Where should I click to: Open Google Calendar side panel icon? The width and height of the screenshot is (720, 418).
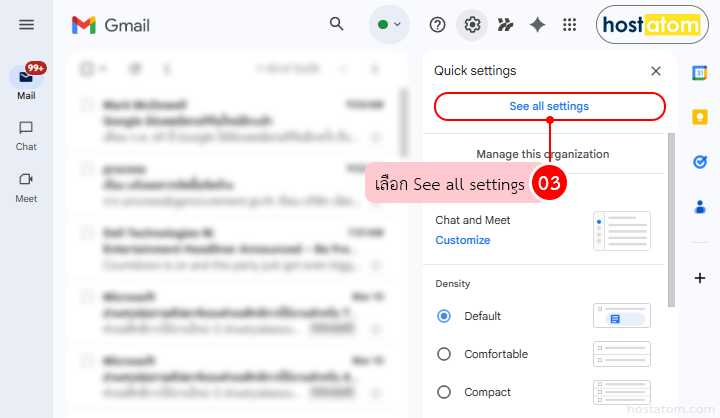(700, 73)
